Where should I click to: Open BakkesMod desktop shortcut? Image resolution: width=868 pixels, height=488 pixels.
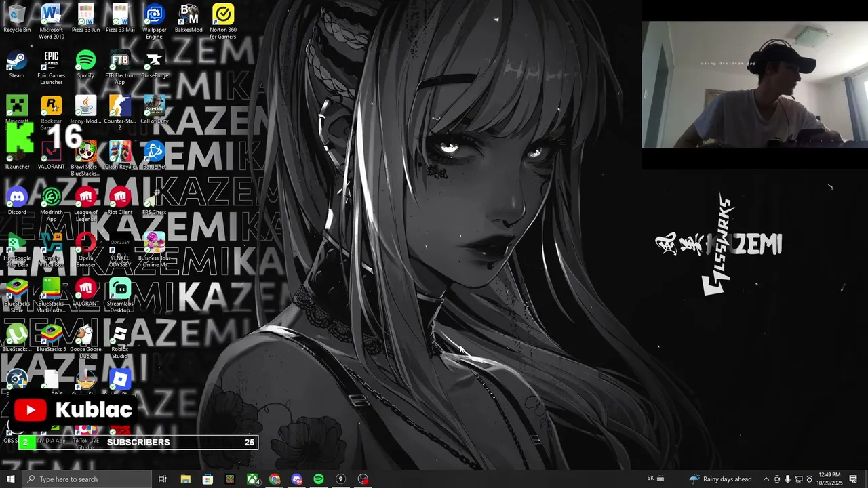click(x=189, y=19)
